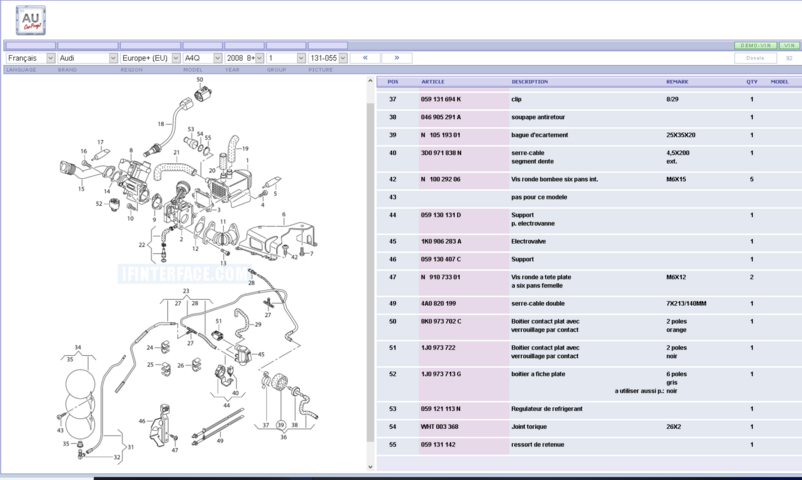
Task: Select article number 059 131 142
Action: pos(438,445)
